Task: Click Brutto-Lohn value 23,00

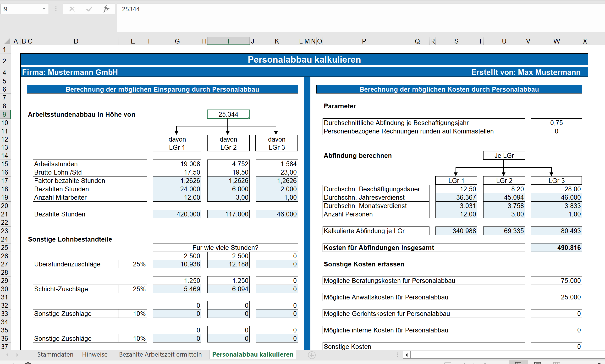Action: 277,172
